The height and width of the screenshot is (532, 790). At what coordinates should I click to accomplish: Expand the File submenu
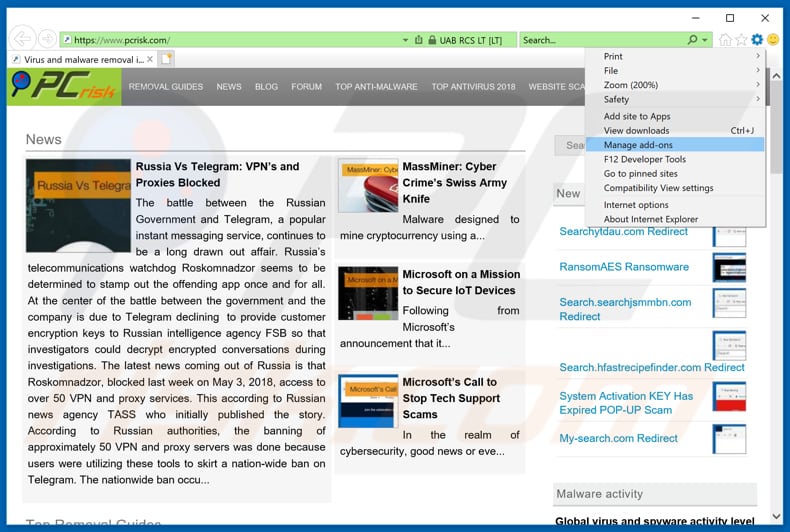675,71
